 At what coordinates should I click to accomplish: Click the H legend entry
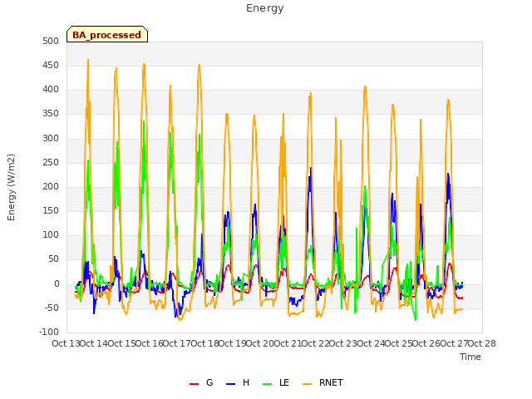pos(238,382)
